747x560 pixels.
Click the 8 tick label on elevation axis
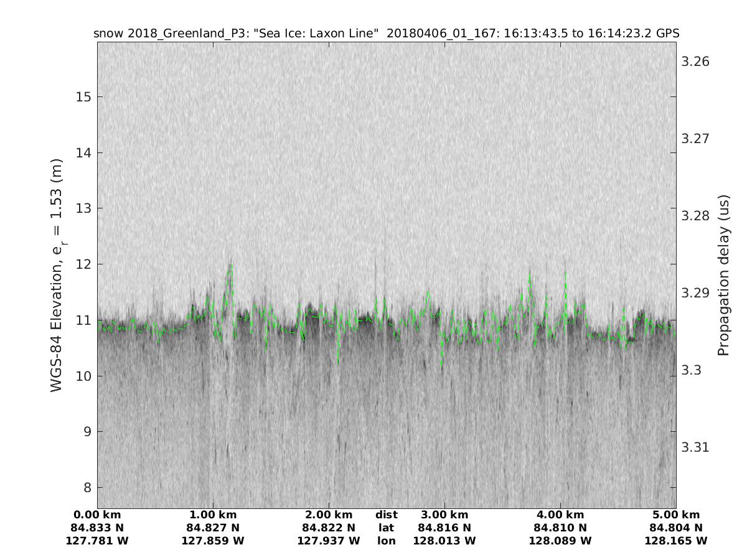pos(87,487)
